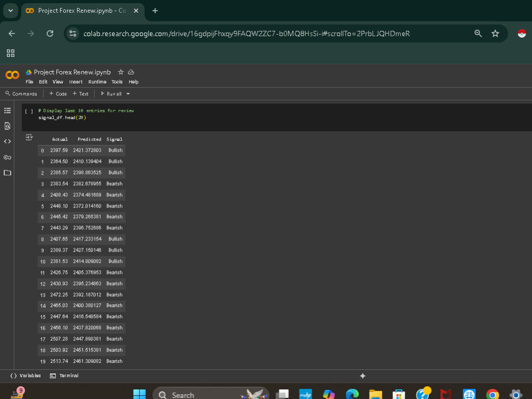Select the value 2397.59 in row 0
Screen dimensions: 532x399
tap(59, 151)
